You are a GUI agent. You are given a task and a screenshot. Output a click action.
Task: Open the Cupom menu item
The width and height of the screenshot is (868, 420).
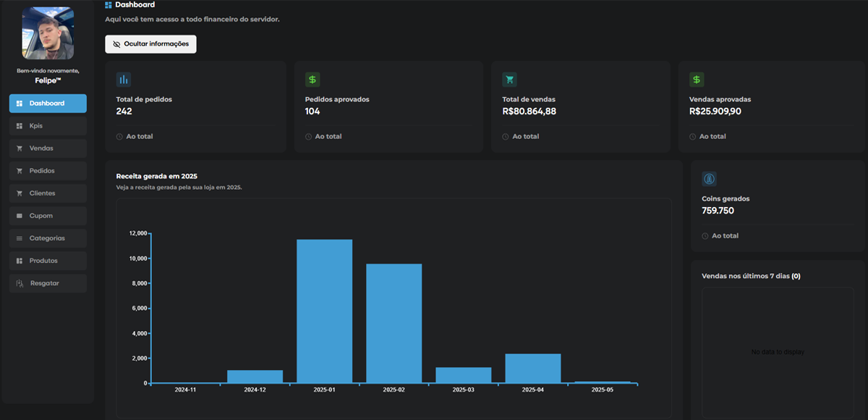(x=48, y=216)
